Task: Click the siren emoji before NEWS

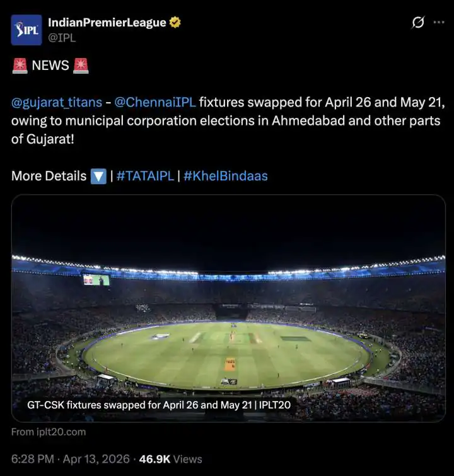Action: coord(20,65)
